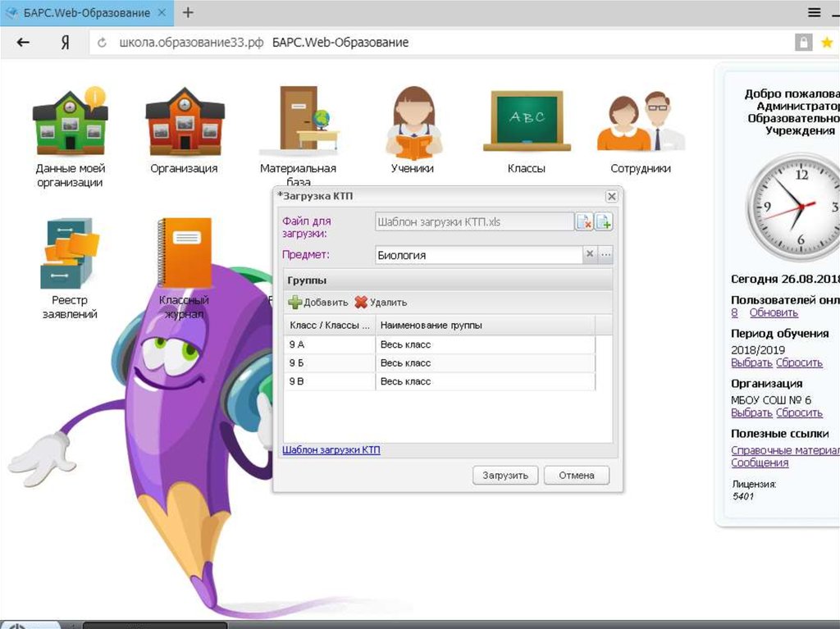This screenshot has height=629, width=840.
Task: Click Добавить to add a group
Action: pos(317,303)
